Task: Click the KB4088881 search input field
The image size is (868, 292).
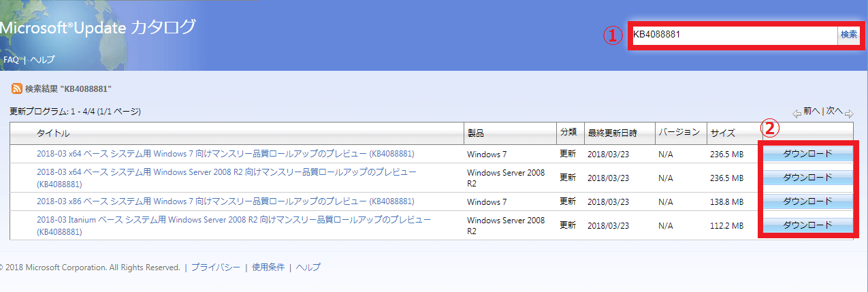Action: click(734, 35)
